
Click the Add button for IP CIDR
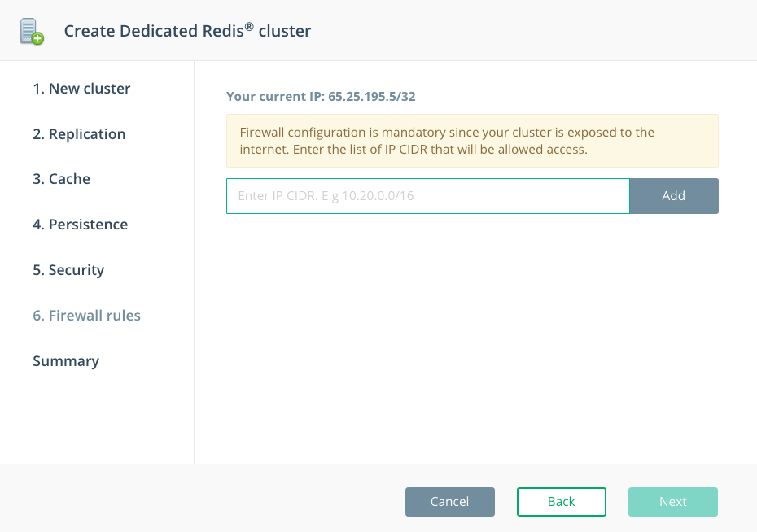point(674,196)
